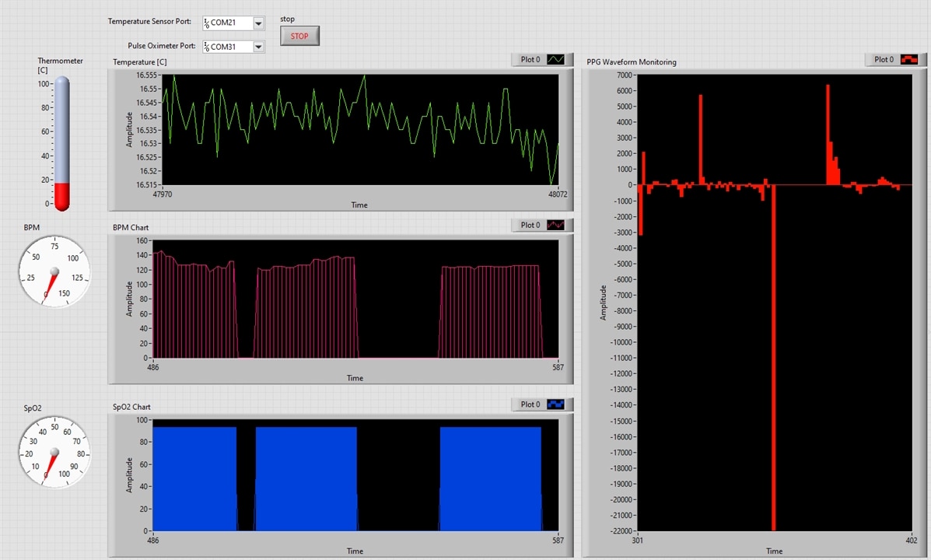Viewport: 931px width, 560px height.
Task: Expand the Pulse Oximeter Port dropdown arrow
Action: 258,47
